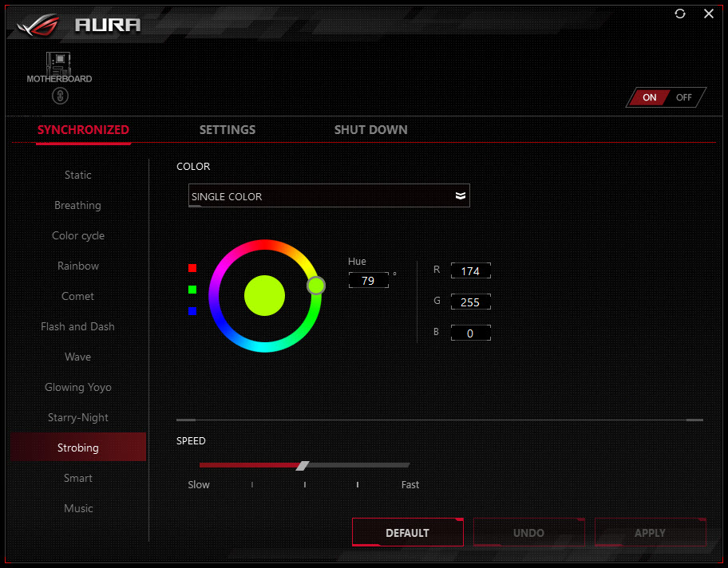Open the SINGLE COLOR dropdown
The height and width of the screenshot is (568, 728).
[329, 195]
